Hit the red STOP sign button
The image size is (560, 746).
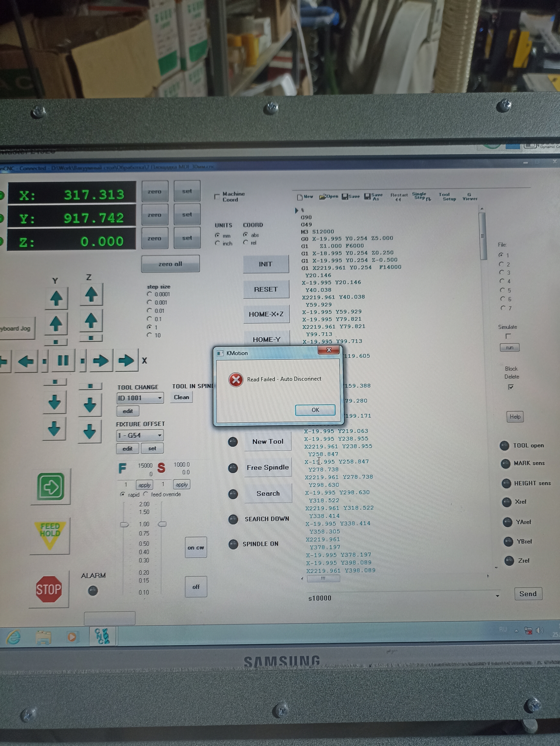click(x=49, y=589)
